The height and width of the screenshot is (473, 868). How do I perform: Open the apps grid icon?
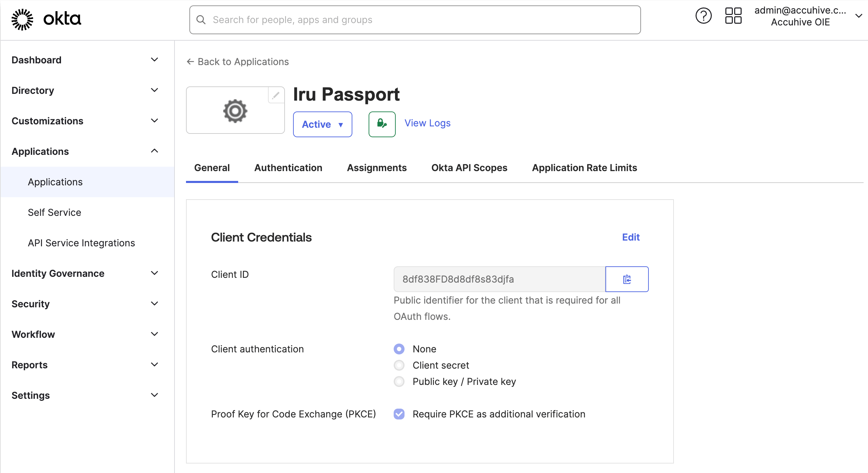733,16
